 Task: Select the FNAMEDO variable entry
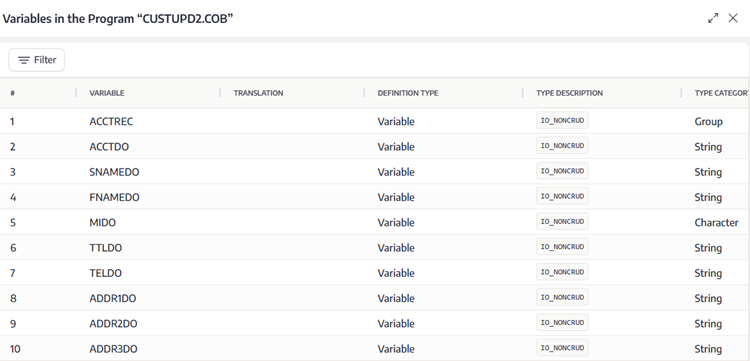(114, 197)
